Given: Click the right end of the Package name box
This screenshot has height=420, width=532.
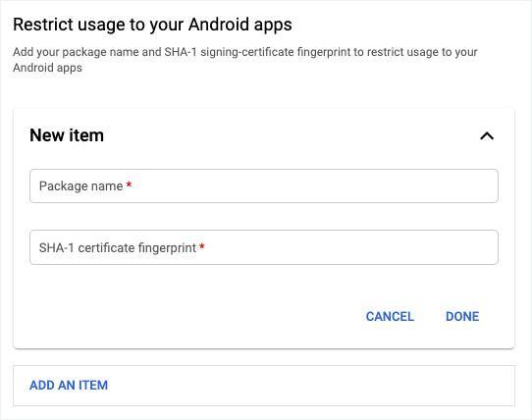Looking at the screenshot, I should (485, 185).
